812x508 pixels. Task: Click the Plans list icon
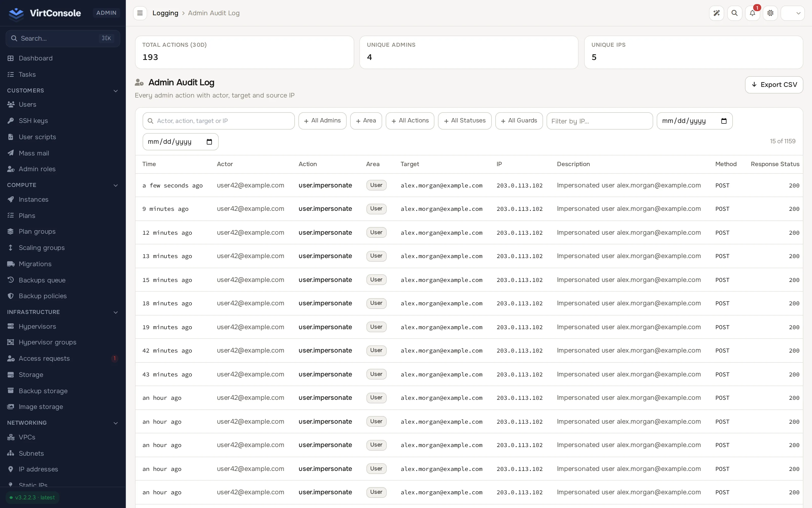tap(11, 215)
